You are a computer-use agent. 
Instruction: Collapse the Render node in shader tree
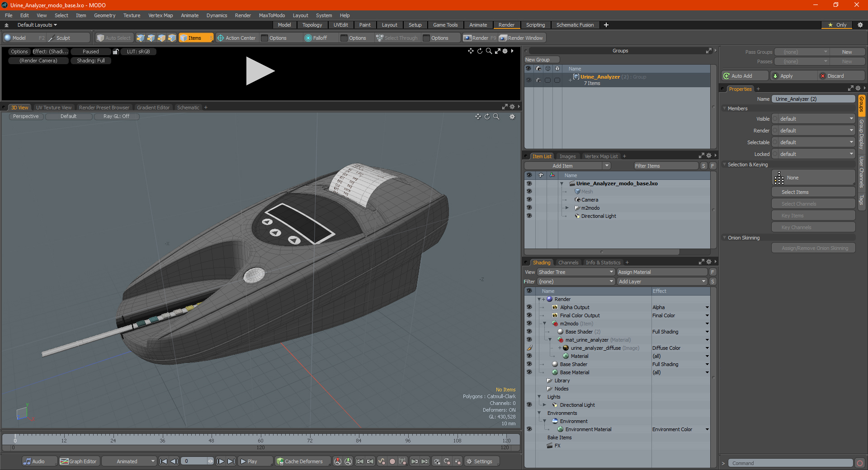(x=539, y=299)
